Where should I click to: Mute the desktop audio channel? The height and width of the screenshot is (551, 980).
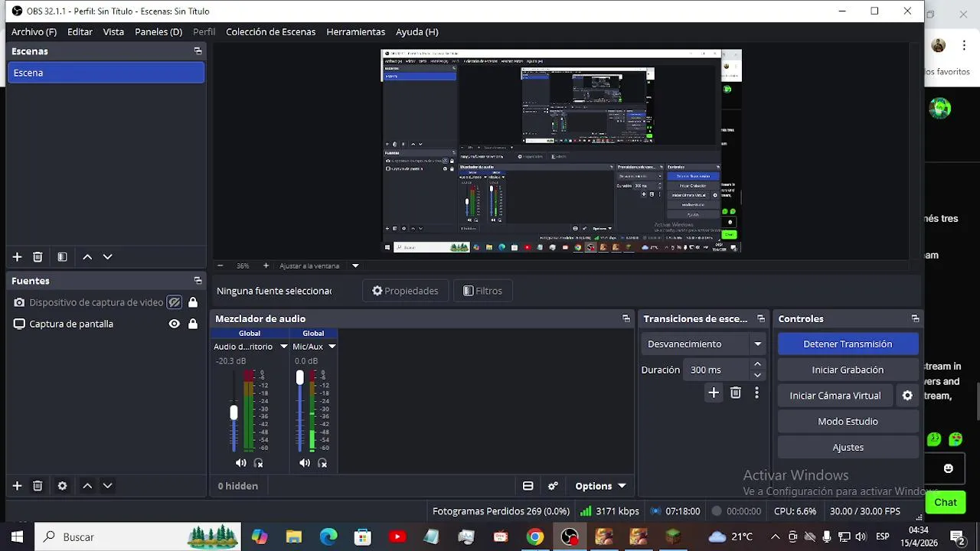pos(241,463)
